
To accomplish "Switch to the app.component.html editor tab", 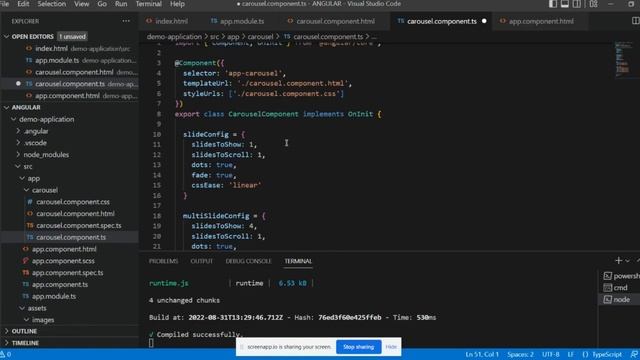I will point(541,21).
